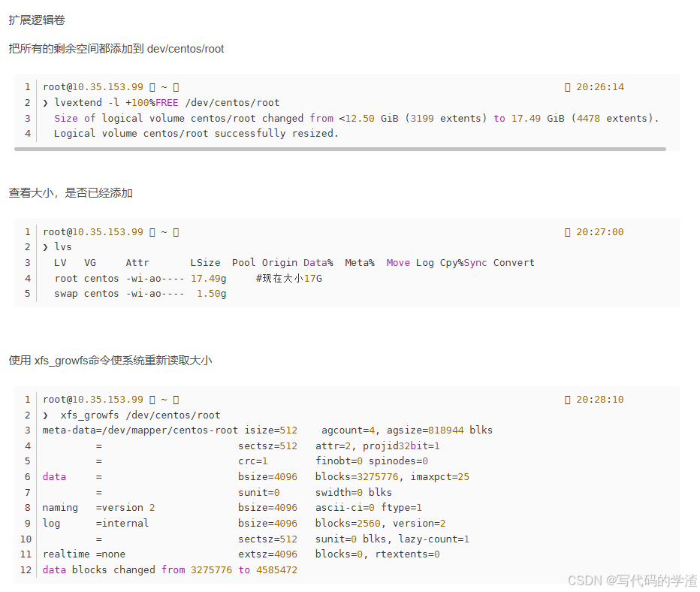
Task: Click the horizontal scrollbar under the lvextend code block
Action: pos(339,149)
